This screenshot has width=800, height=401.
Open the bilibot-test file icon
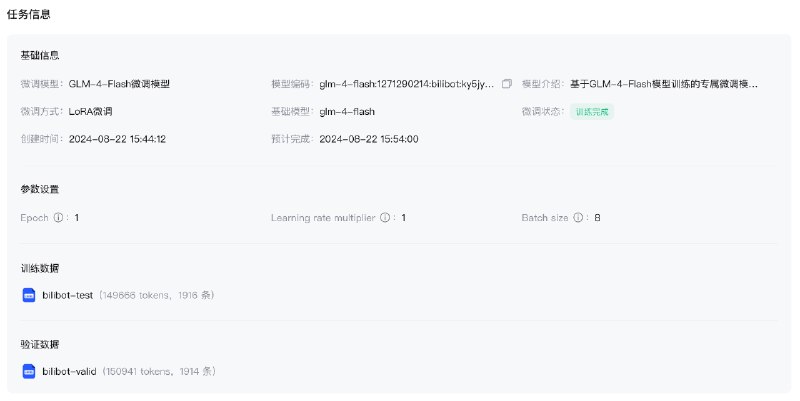click(x=29, y=295)
